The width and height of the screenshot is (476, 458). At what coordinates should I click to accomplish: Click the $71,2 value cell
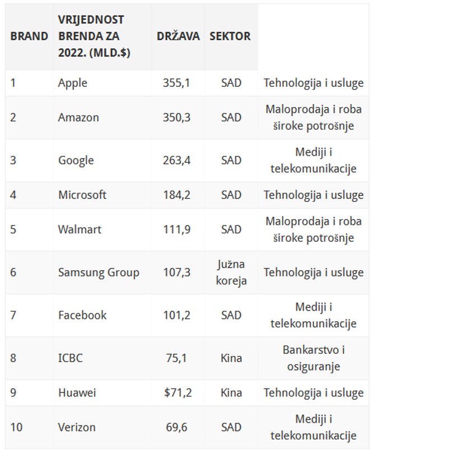coord(178,393)
